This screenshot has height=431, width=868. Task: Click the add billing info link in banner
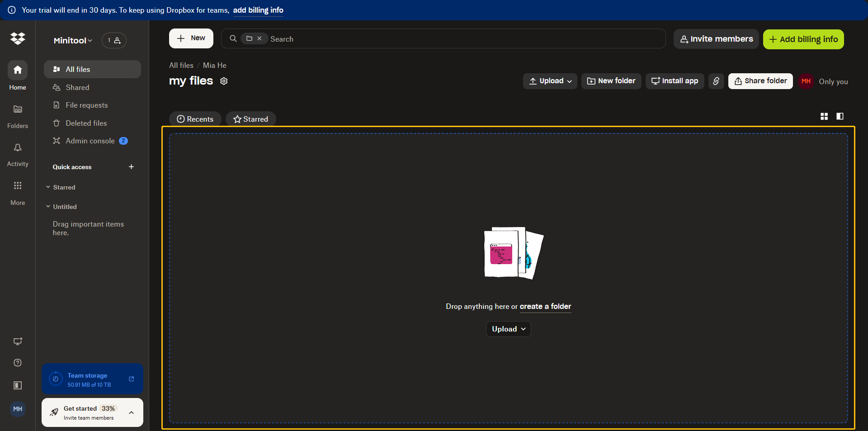pos(258,10)
